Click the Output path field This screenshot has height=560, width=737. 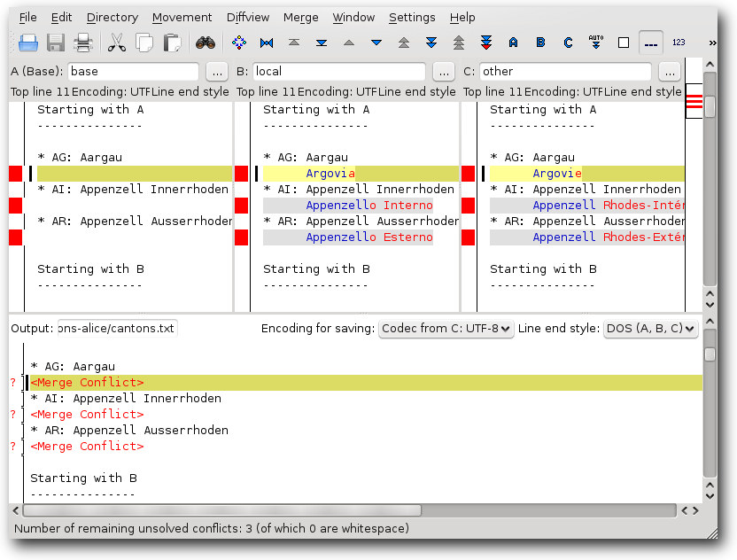click(118, 328)
